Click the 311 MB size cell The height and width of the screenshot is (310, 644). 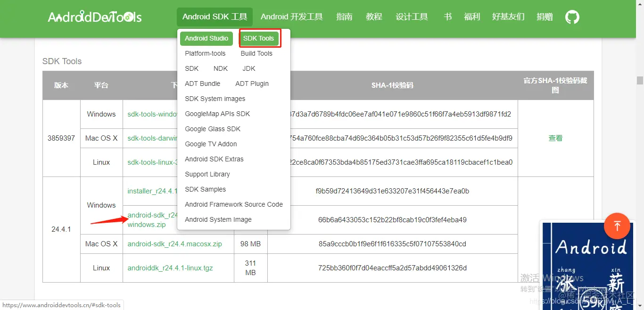[x=251, y=268]
